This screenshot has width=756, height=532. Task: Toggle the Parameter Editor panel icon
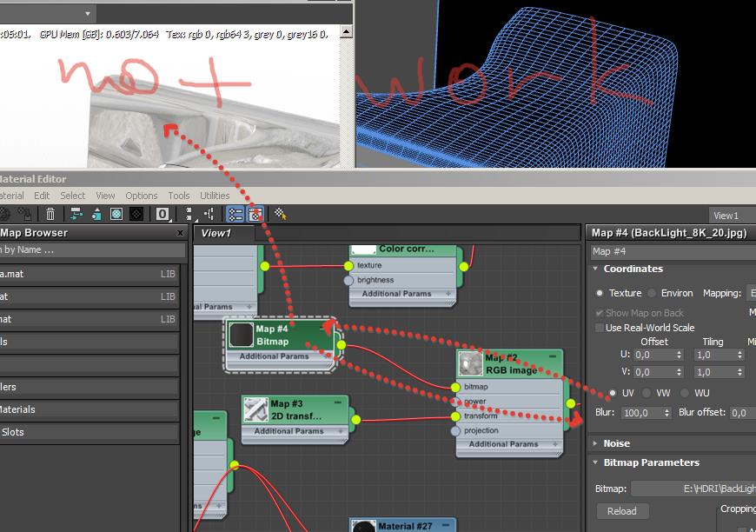pos(255,214)
